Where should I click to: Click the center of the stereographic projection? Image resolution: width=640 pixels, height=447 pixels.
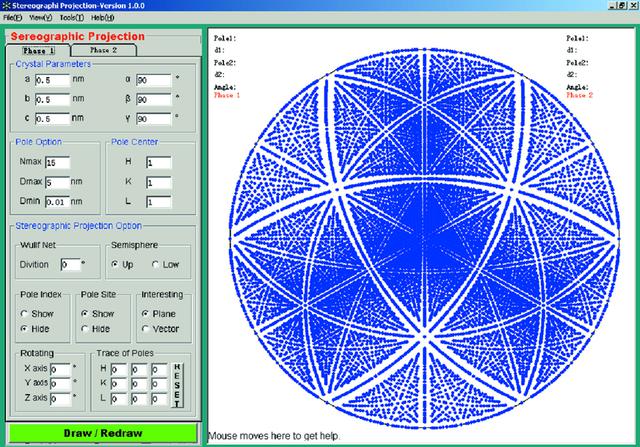(424, 238)
